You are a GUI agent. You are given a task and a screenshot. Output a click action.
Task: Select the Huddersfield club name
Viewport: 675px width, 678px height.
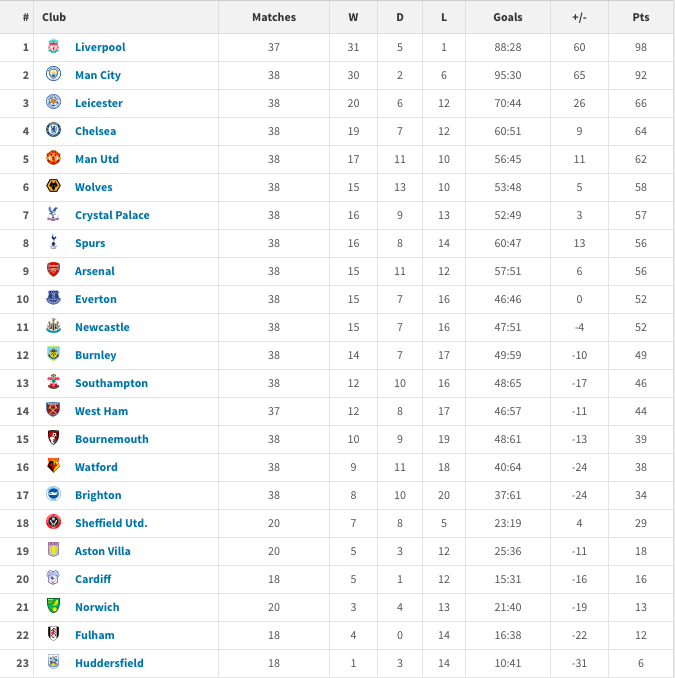click(x=109, y=663)
